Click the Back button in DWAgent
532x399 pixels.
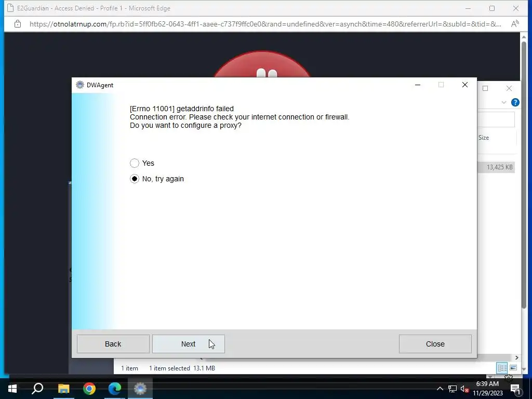click(113, 344)
